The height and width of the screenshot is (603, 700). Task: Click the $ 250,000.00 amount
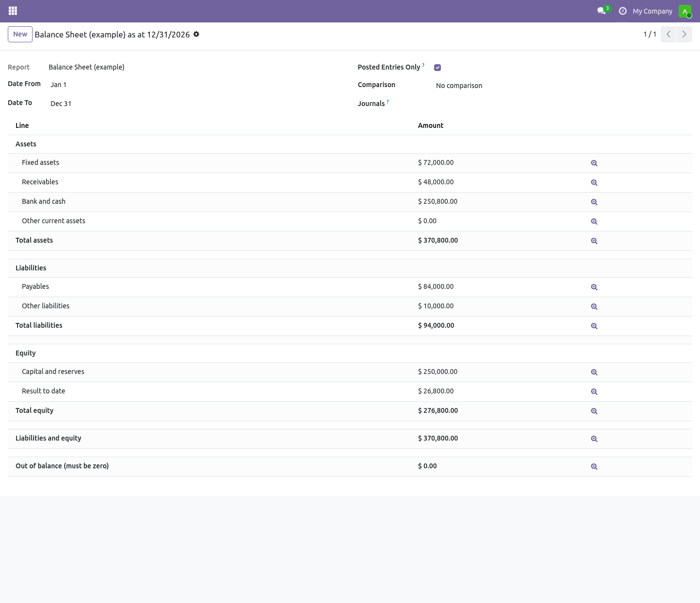438,372
